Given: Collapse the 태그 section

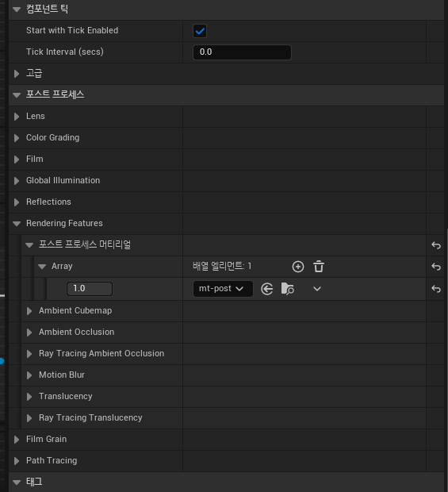Looking at the screenshot, I should 17,482.
